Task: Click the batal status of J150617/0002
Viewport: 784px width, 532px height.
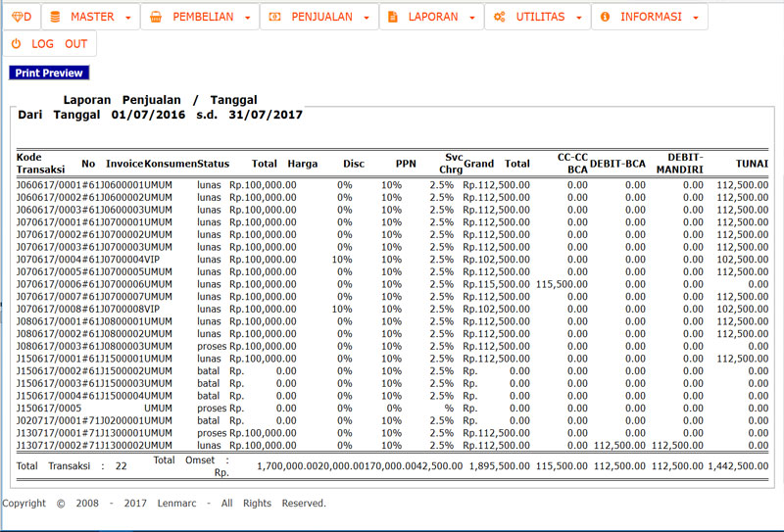Action: pos(208,371)
